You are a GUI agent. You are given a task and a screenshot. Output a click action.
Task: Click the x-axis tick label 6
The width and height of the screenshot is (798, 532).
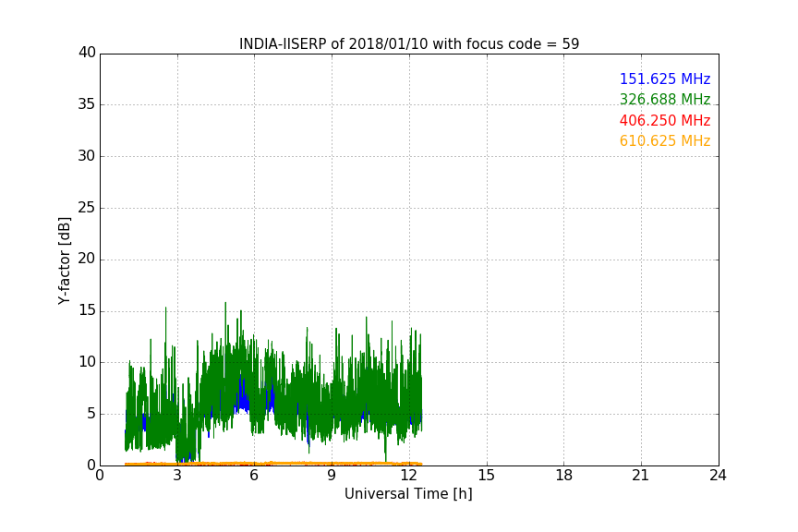pos(255,476)
